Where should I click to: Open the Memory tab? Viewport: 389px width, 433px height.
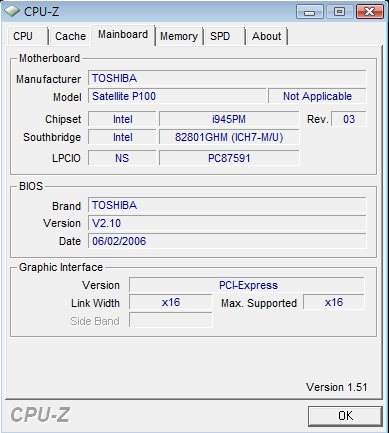[179, 36]
